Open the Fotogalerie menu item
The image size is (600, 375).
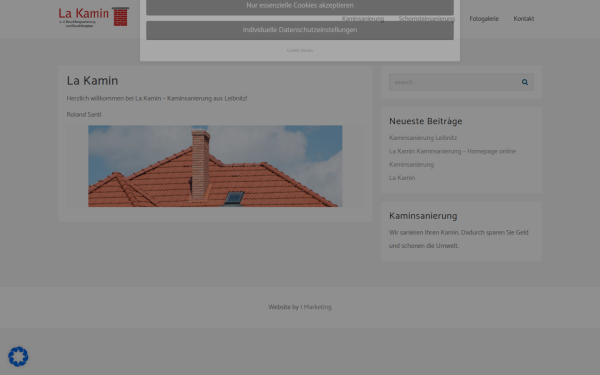484,19
